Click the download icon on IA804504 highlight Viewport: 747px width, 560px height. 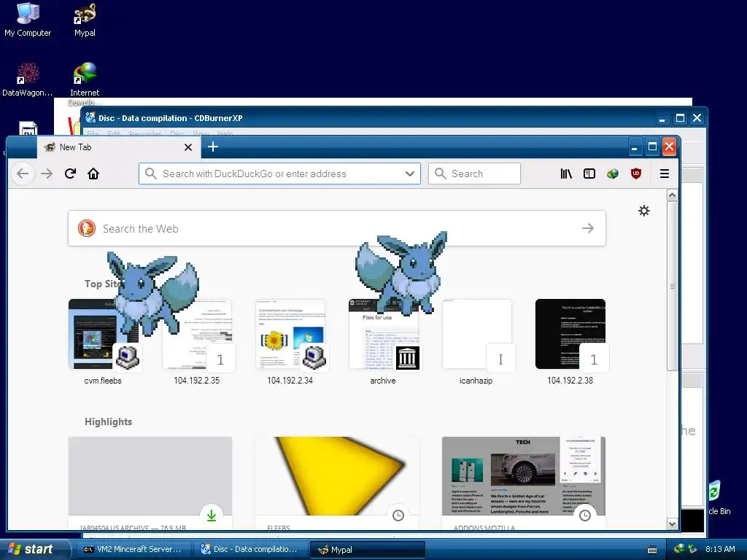click(x=212, y=516)
